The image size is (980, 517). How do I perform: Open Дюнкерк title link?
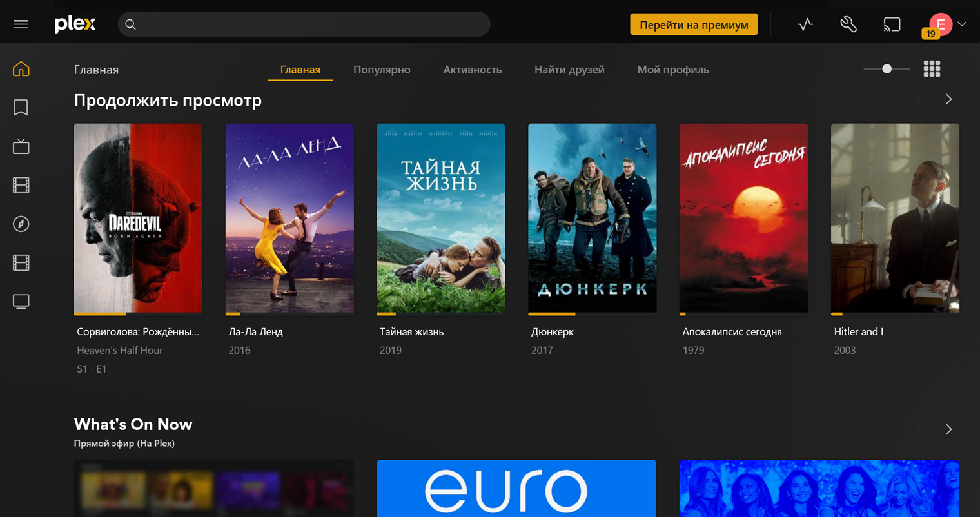[x=553, y=332]
